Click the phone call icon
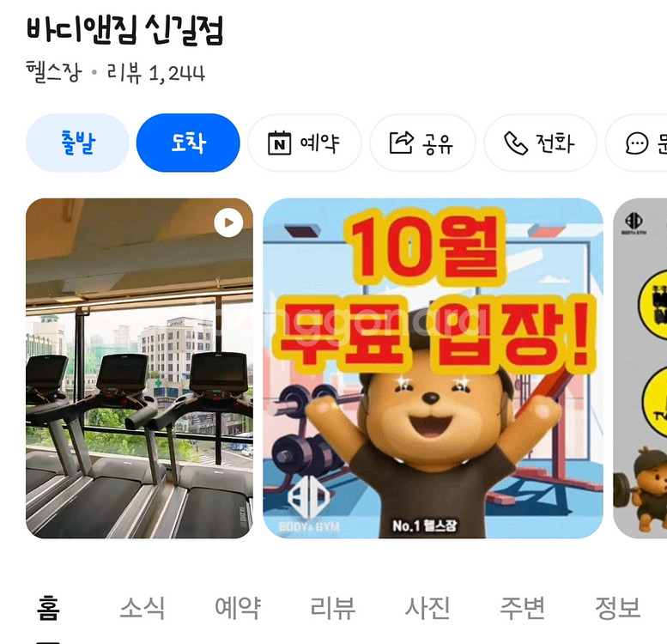 tap(516, 143)
